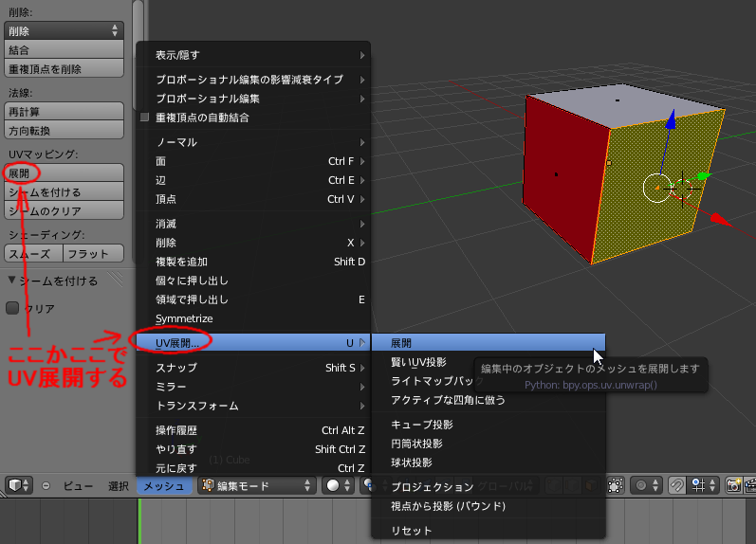Open the 削除 dropdown in tool panel
Screen dimensions: 756x544
click(x=64, y=31)
